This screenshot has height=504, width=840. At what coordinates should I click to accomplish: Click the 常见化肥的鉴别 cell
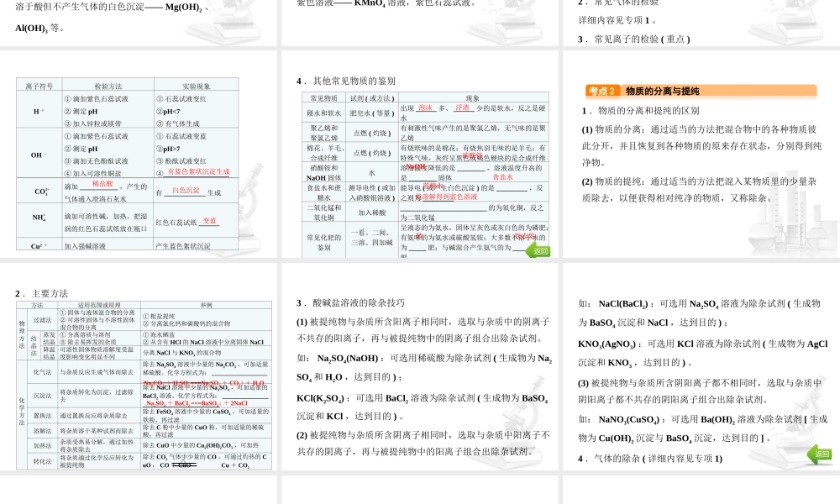pyautogui.click(x=323, y=242)
